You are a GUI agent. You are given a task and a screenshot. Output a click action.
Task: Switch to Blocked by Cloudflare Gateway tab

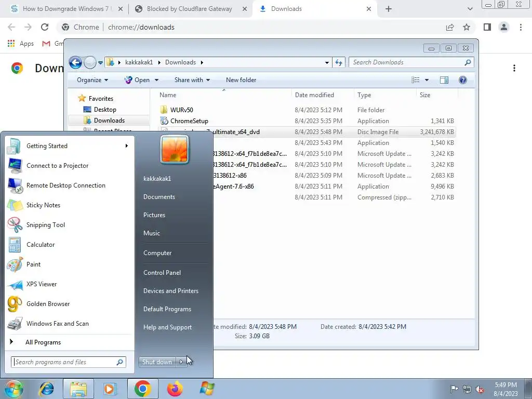[x=190, y=9]
